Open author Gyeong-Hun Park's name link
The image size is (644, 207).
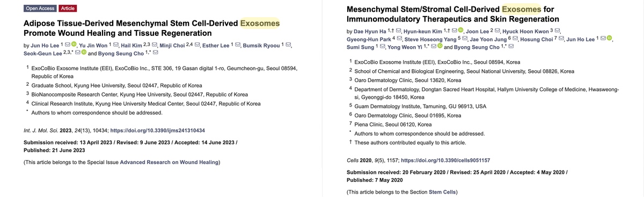pos(369,39)
